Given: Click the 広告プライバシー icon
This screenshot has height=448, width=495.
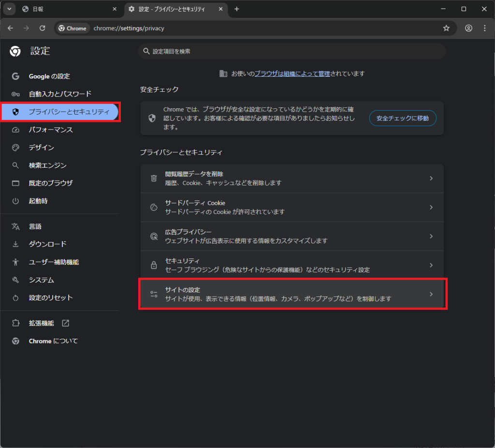Looking at the screenshot, I should [154, 236].
